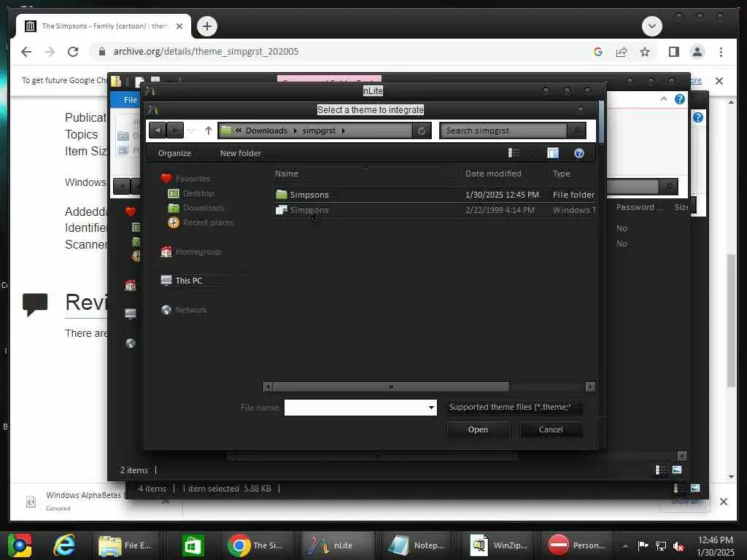Close the Chrome downloads bar

pyautogui.click(x=723, y=502)
